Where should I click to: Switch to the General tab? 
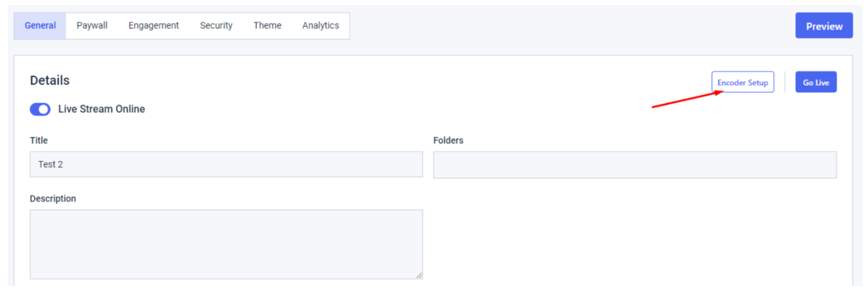pos(40,26)
